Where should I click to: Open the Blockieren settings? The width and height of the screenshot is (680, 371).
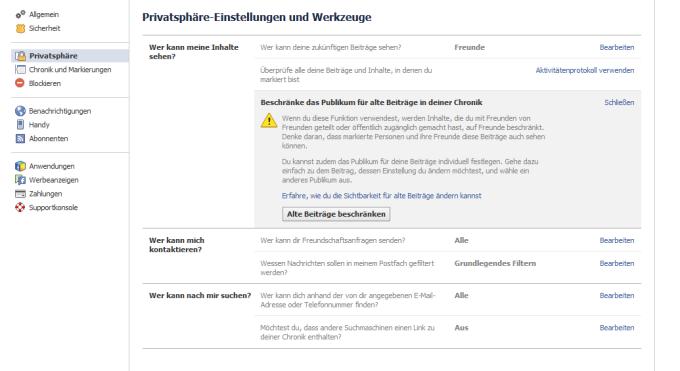[x=45, y=83]
